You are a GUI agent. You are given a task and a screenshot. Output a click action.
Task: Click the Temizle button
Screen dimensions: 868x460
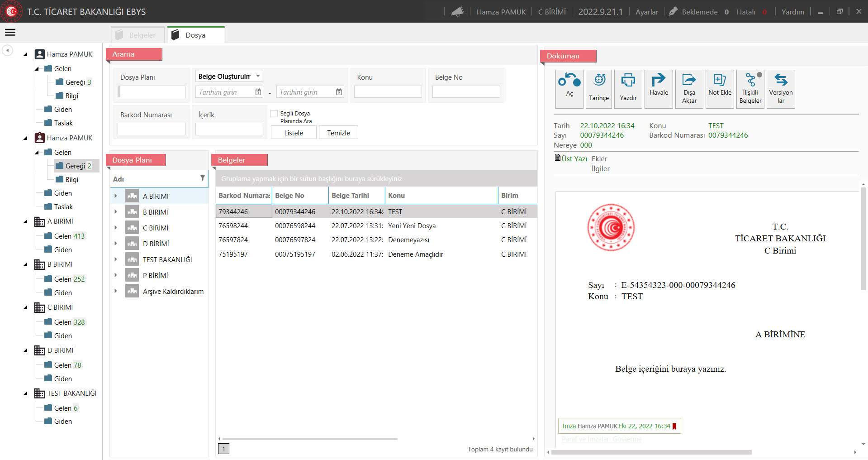[x=338, y=133]
